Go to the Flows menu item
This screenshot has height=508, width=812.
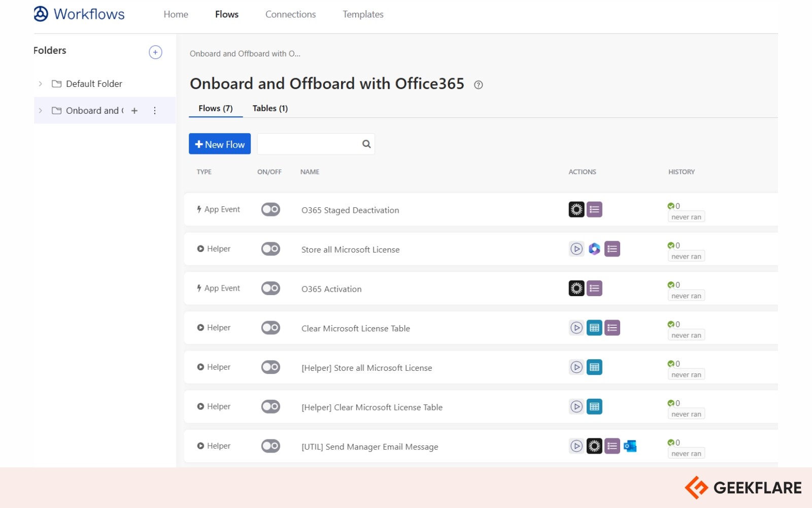pyautogui.click(x=227, y=14)
